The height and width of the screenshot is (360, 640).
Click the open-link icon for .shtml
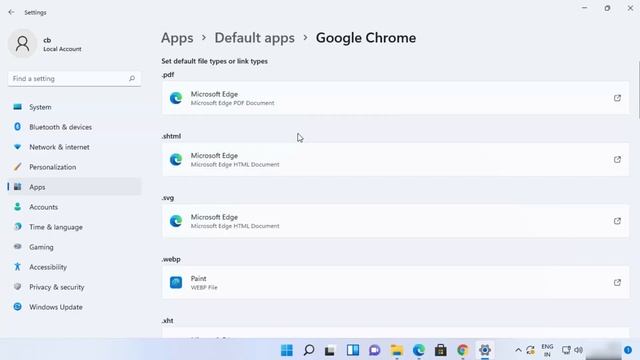coord(617,160)
